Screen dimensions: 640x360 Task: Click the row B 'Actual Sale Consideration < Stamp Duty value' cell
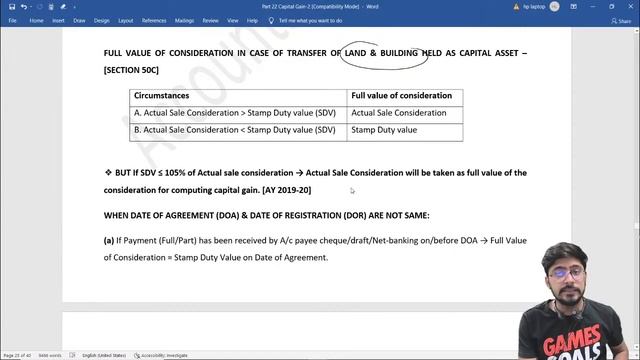coord(238,132)
